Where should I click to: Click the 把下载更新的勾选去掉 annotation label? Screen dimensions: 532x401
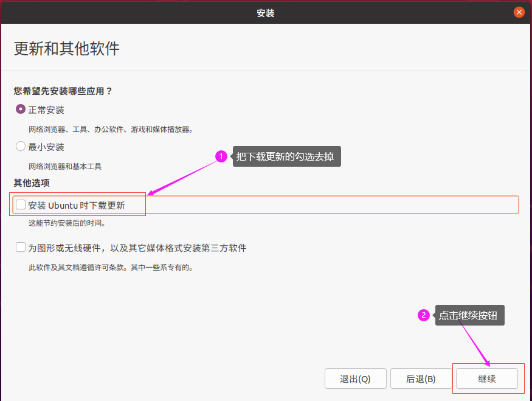[x=287, y=157]
